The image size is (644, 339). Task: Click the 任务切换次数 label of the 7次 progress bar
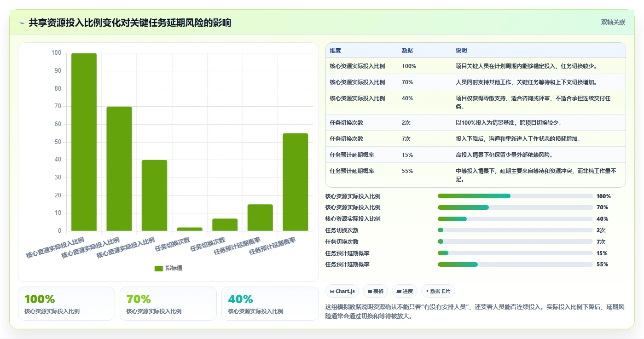coord(342,242)
